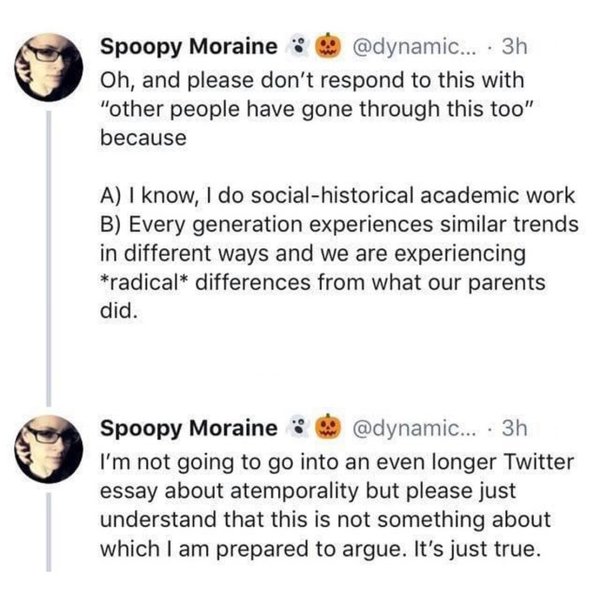Viewport: 600px width, 600px height.
Task: Click the second tweet's profile avatar
Action: click(47, 441)
